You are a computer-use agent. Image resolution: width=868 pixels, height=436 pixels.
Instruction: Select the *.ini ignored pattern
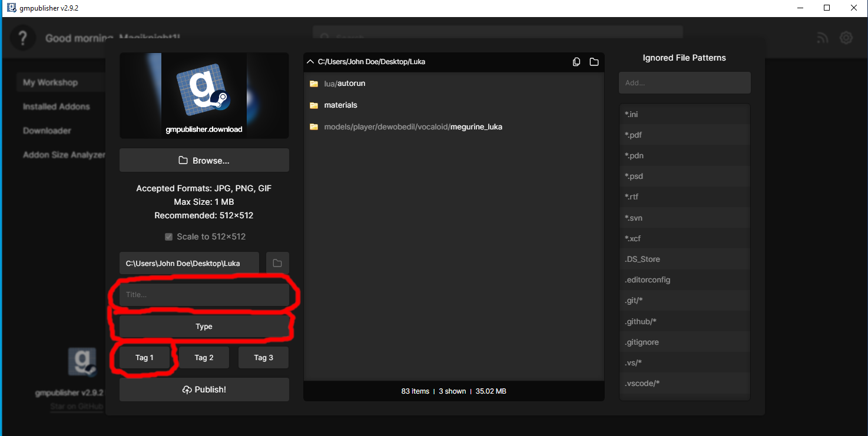point(685,114)
